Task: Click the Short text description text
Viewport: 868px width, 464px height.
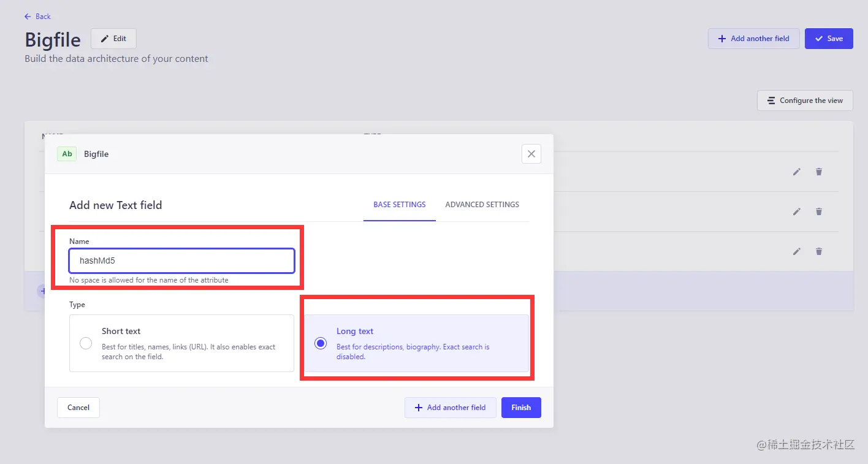Action: 189,352
